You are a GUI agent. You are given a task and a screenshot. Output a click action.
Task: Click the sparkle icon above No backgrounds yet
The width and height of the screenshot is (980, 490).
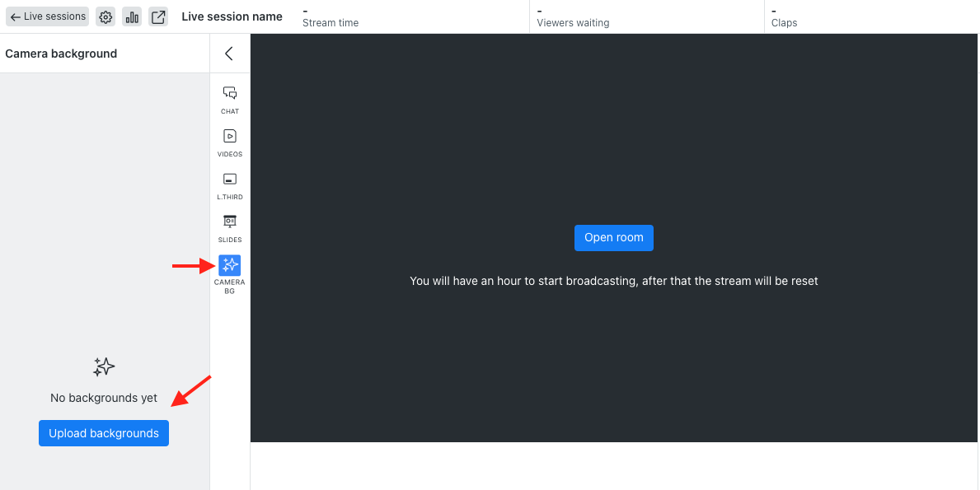tap(104, 367)
